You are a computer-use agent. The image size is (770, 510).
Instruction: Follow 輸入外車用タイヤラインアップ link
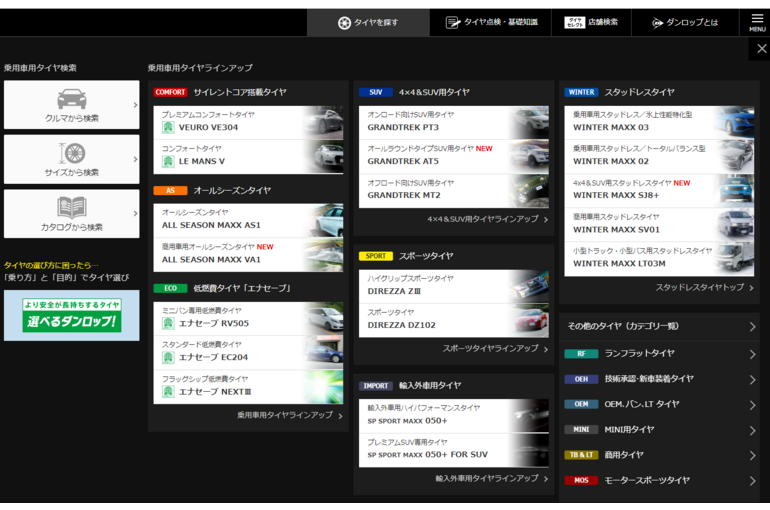(492, 478)
